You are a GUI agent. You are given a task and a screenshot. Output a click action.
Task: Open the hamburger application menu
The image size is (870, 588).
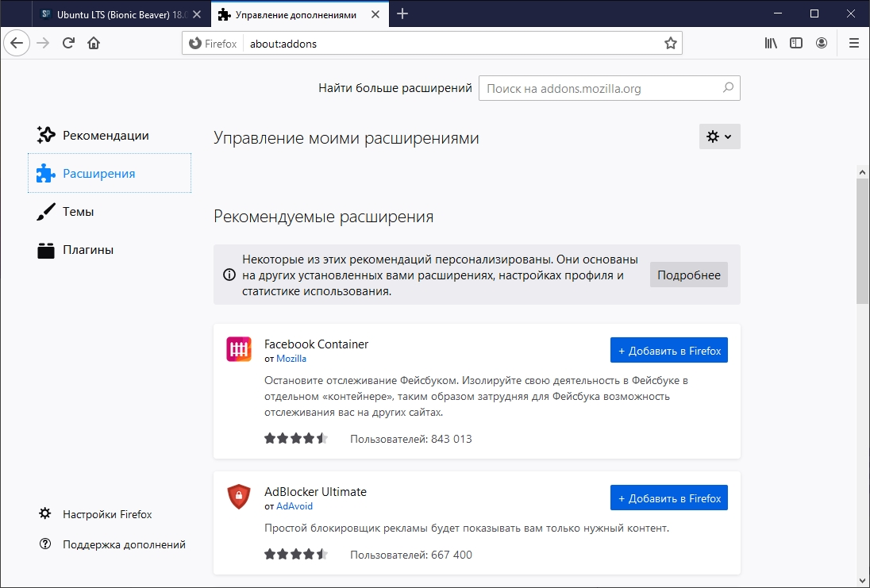point(854,44)
